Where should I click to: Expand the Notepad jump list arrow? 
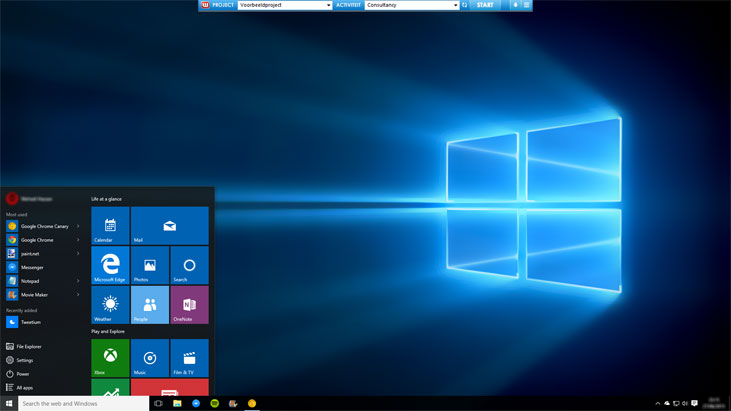(78, 281)
